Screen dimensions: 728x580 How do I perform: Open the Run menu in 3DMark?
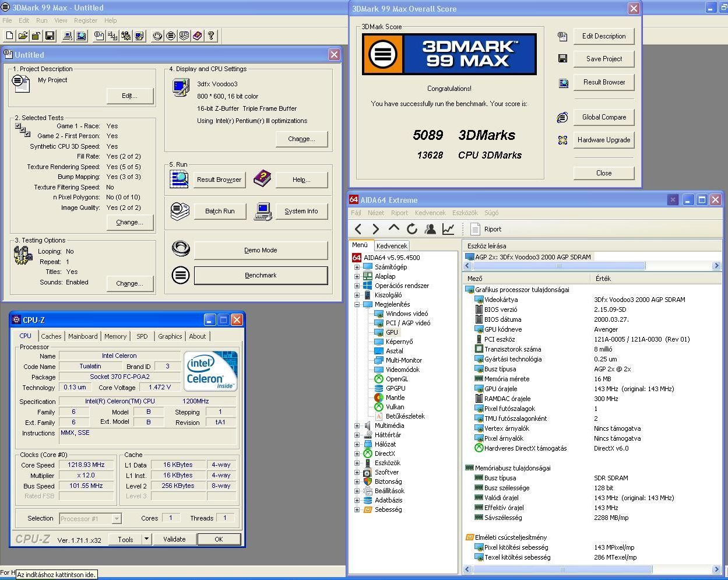coord(41,20)
